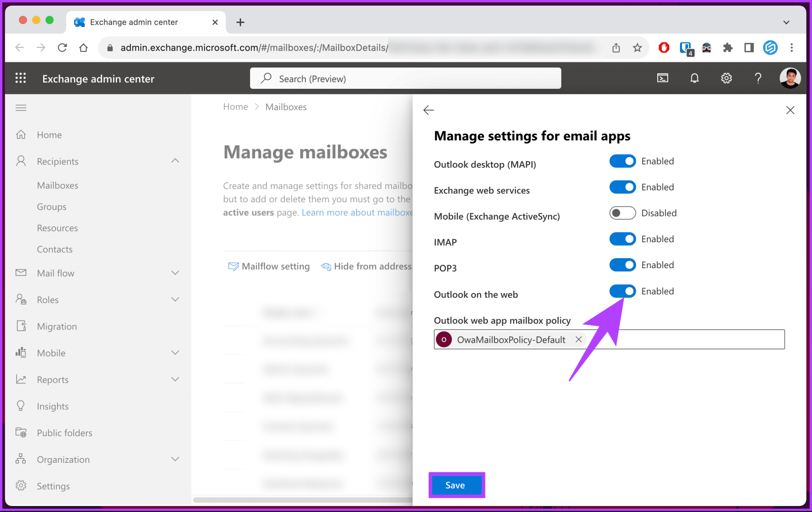This screenshot has height=512, width=812.
Task: Disable the IMAP toggle
Action: point(622,239)
